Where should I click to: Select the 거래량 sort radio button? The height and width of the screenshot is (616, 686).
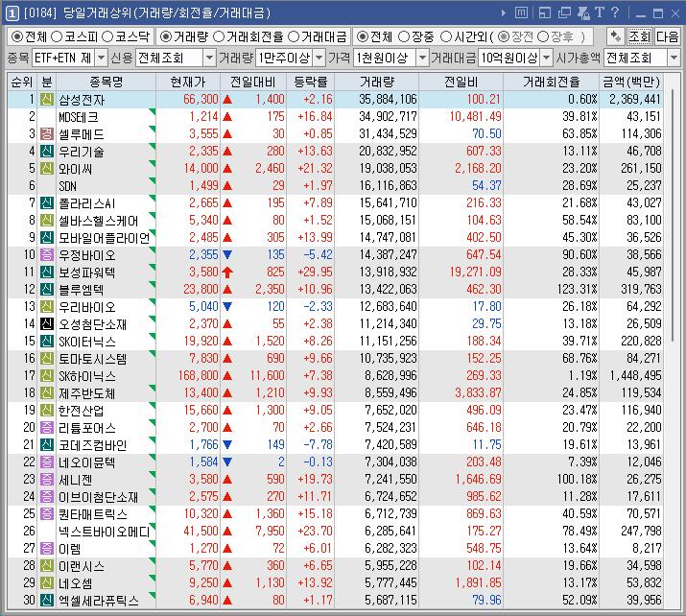click(x=165, y=36)
